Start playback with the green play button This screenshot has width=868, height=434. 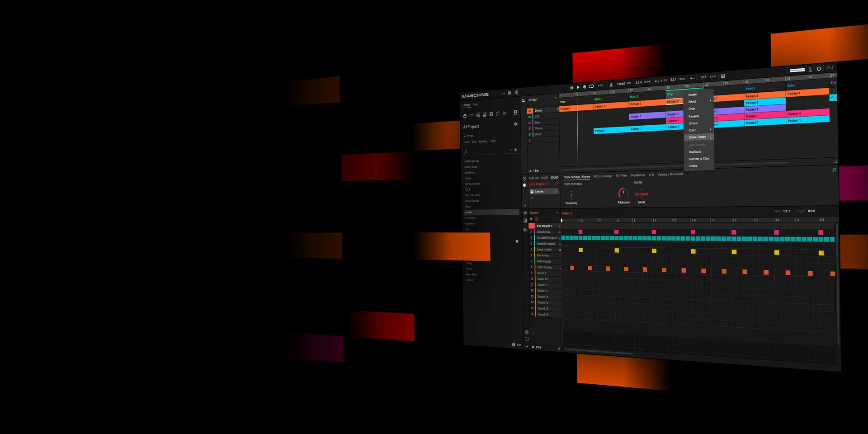pos(578,87)
